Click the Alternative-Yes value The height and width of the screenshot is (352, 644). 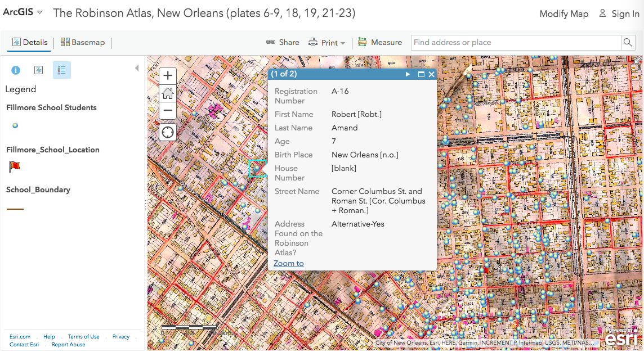click(x=358, y=224)
